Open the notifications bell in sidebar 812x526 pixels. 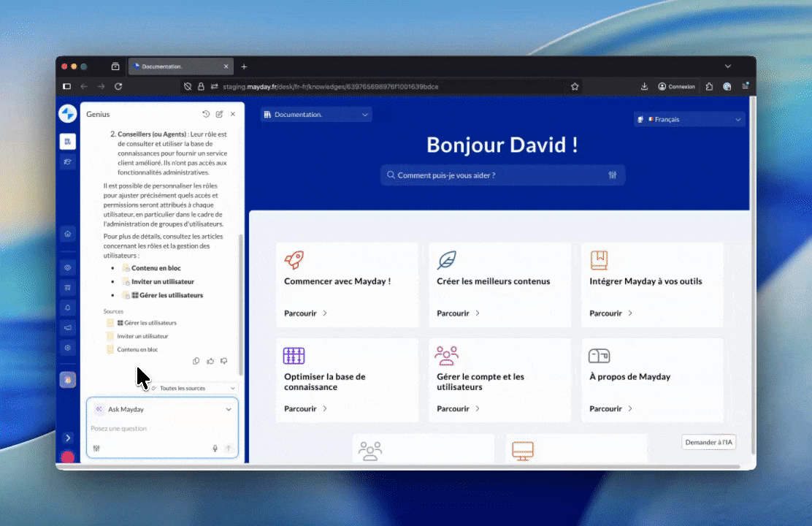pos(68,308)
